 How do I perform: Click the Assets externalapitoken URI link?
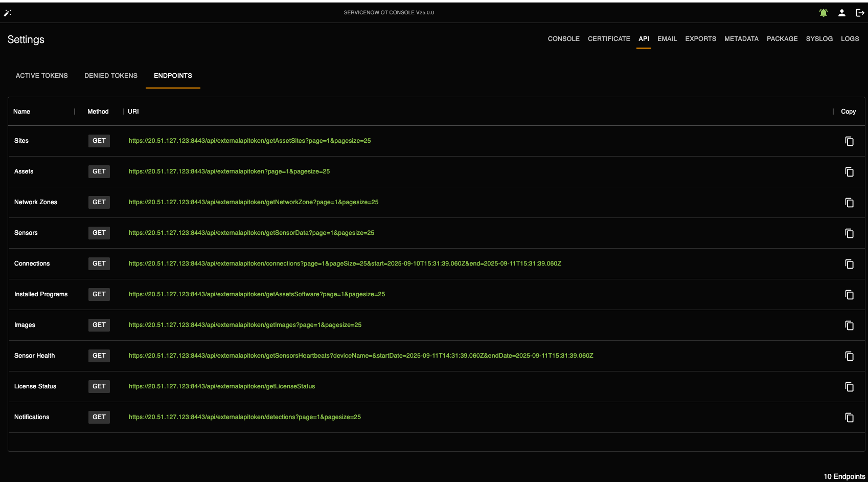(229, 171)
